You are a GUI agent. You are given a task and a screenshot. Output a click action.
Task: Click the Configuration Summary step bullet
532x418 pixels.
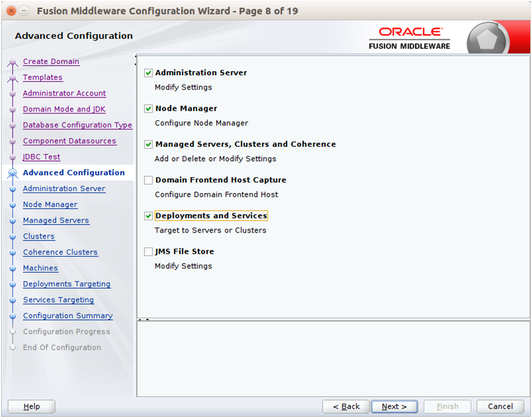pyautogui.click(x=13, y=316)
